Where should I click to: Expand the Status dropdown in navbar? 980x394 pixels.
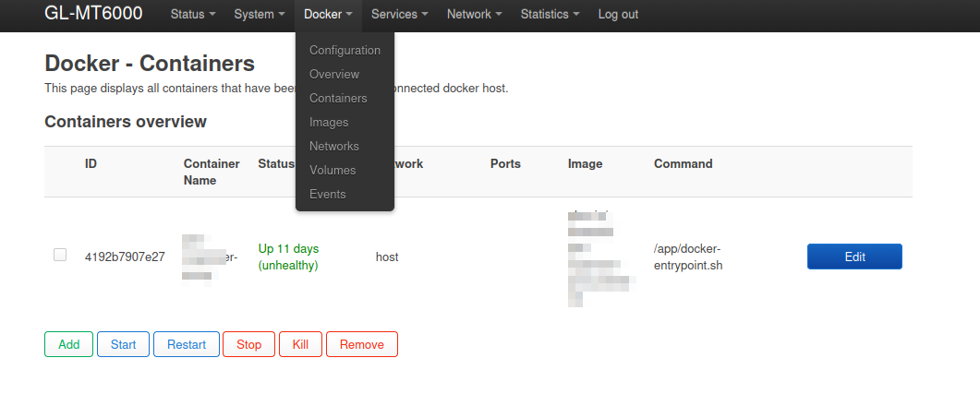tap(193, 15)
